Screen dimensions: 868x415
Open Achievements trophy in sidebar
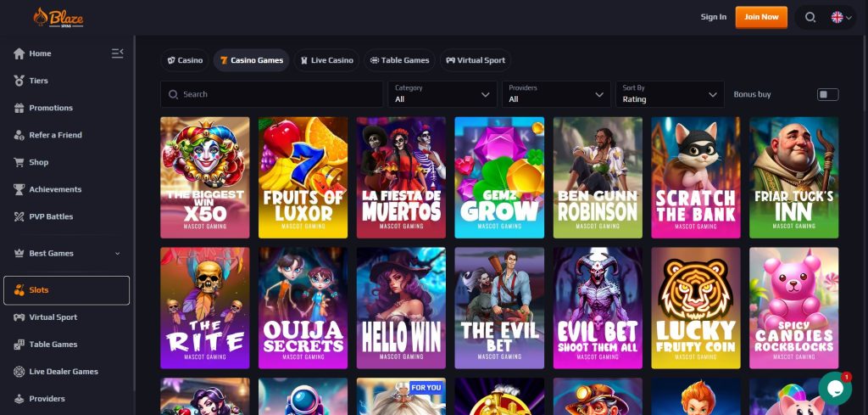point(19,189)
